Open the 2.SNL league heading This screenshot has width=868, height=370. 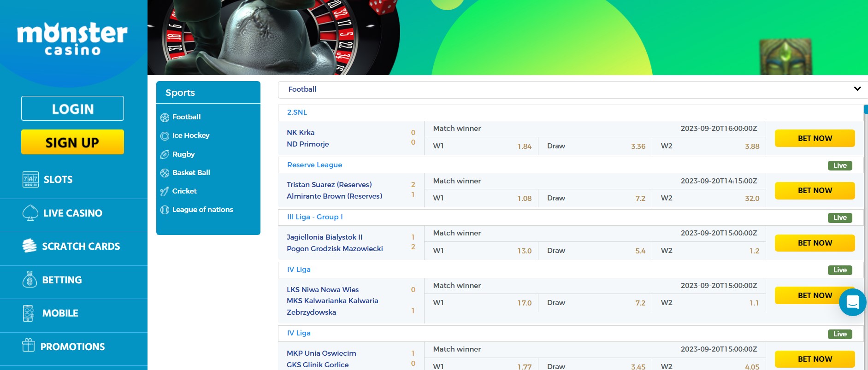297,112
